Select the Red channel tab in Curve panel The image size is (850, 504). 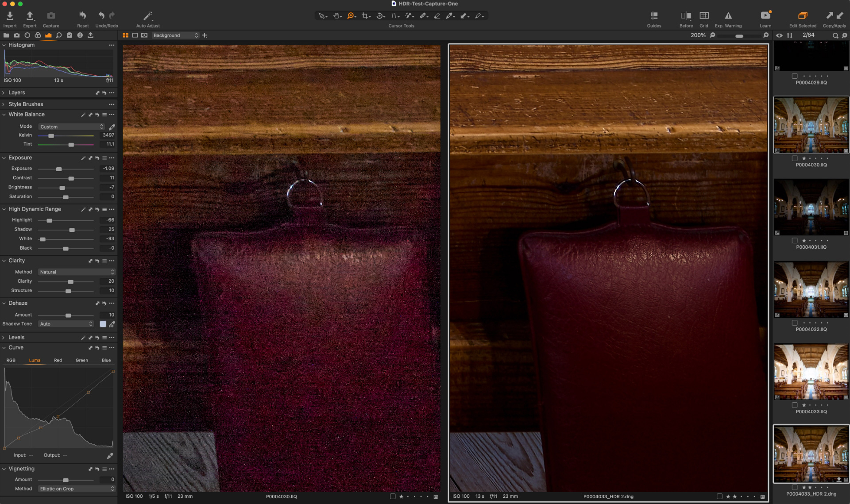[58, 360]
